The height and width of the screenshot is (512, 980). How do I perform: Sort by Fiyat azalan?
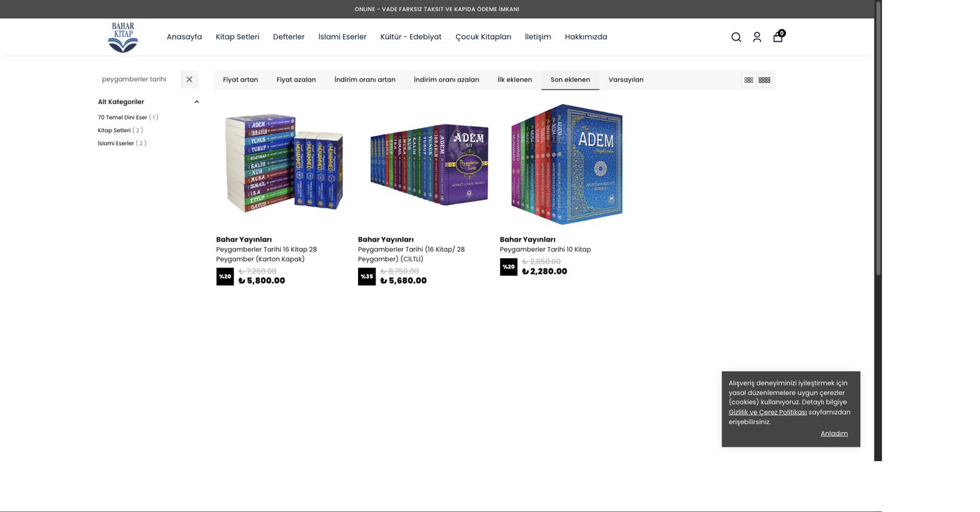click(296, 80)
